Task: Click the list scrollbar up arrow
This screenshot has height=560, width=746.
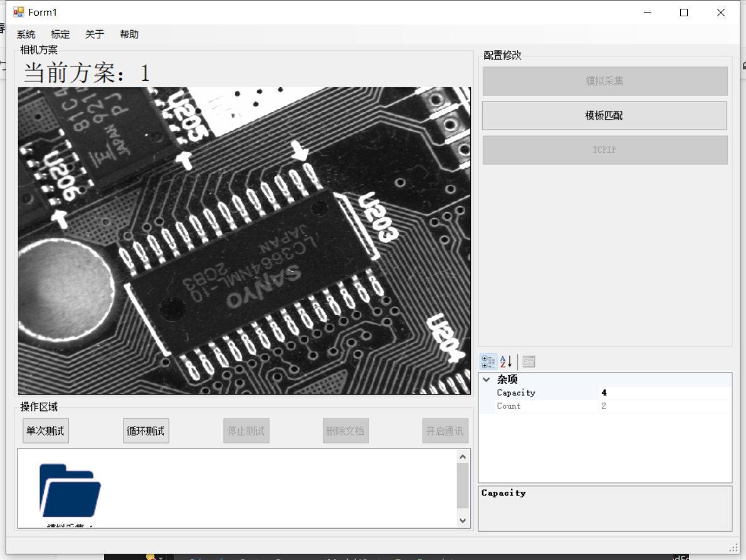Action: (x=463, y=457)
